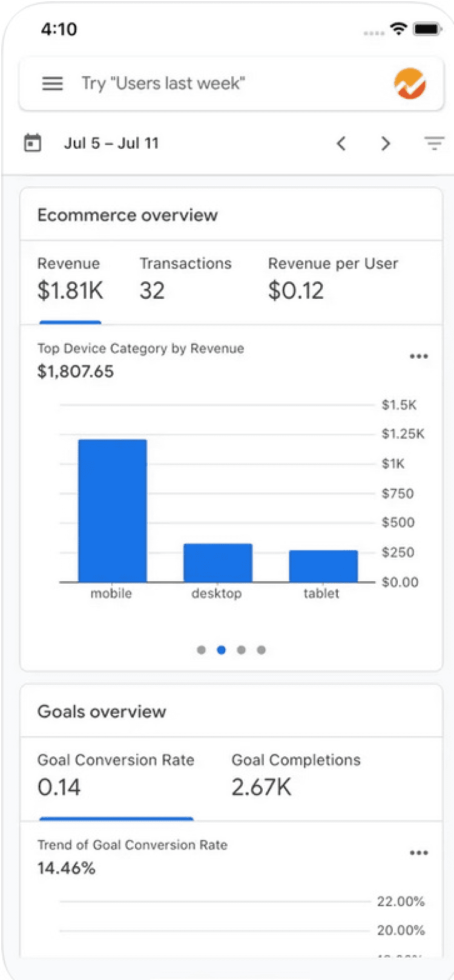454x980 pixels.
Task: Select the Revenue metric tab
Action: pos(70,279)
